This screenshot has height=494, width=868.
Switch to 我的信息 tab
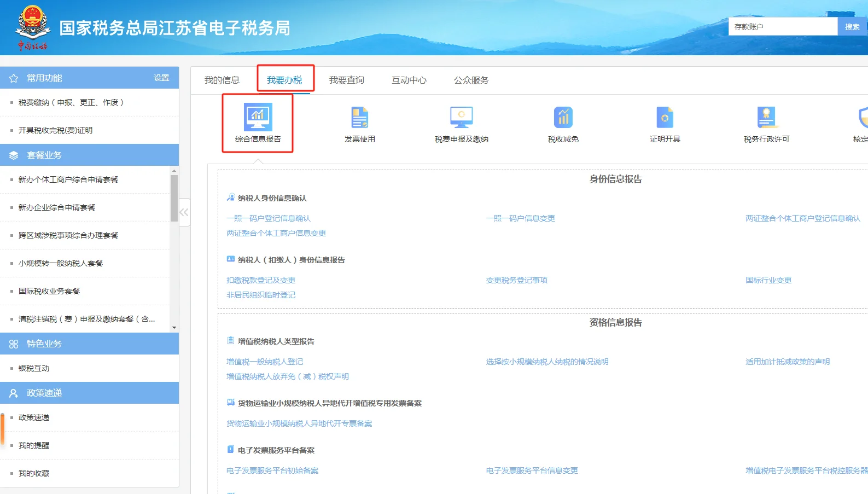point(222,80)
